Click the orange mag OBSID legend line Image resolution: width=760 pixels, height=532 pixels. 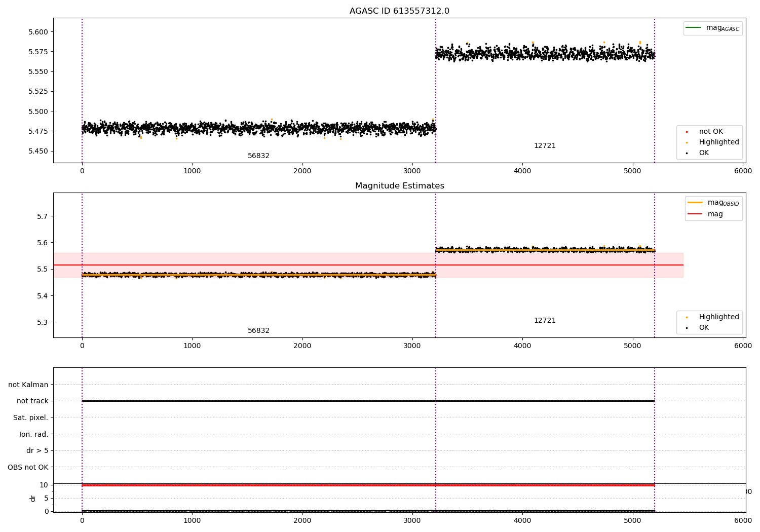click(x=695, y=202)
